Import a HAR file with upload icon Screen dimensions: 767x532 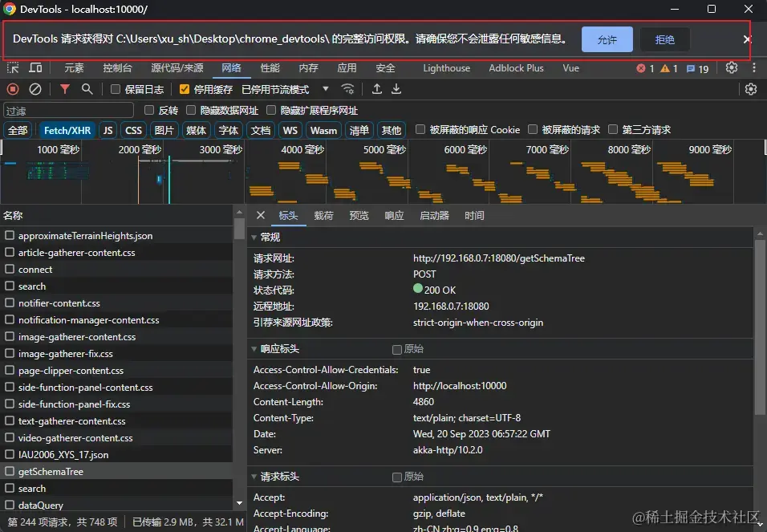(376, 89)
